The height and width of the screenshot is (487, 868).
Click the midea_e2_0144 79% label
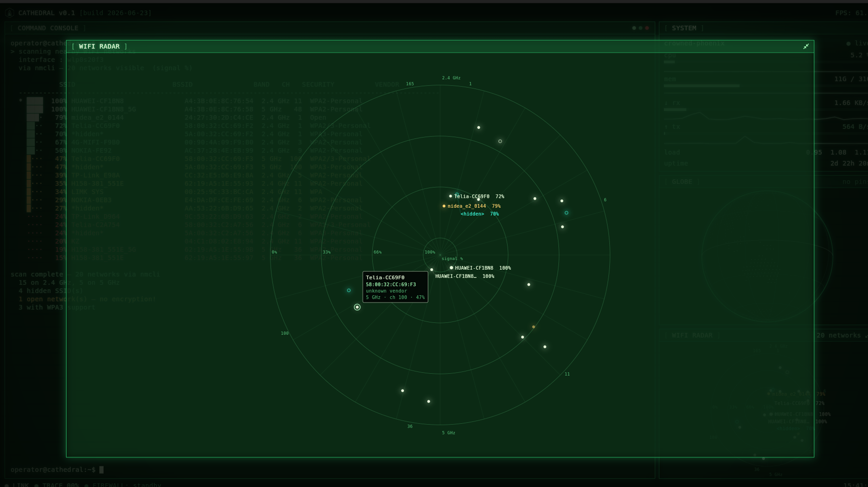(x=474, y=206)
